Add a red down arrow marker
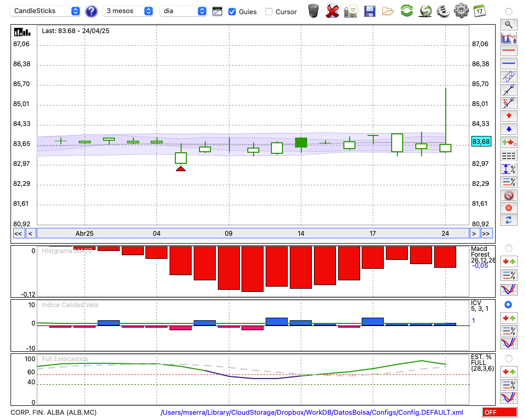525x420 pixels. coord(509,116)
